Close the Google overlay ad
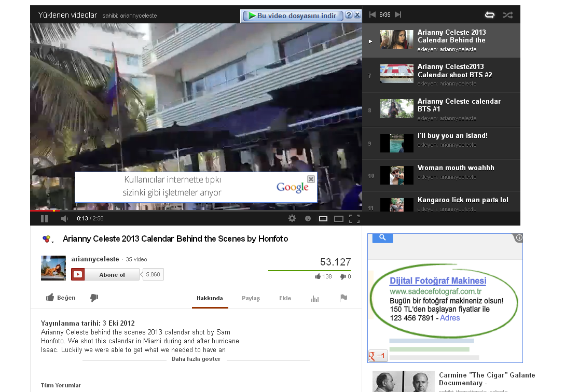This screenshot has width=565, height=392. tap(311, 179)
